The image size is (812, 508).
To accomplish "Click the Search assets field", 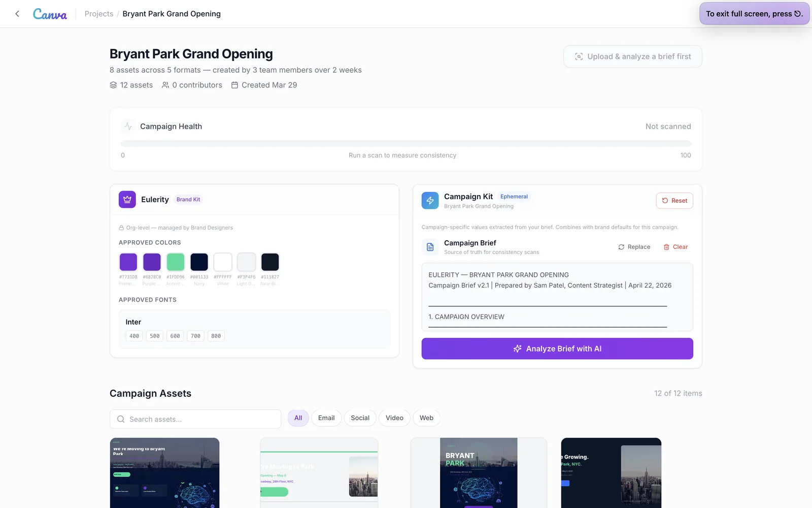I will pos(195,419).
